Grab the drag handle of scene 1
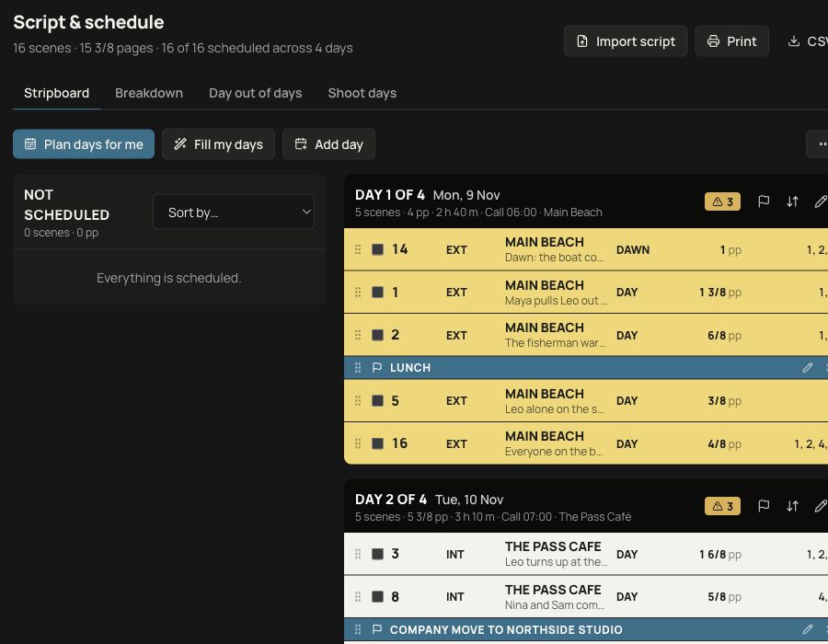The width and height of the screenshot is (828, 644). pyautogui.click(x=358, y=292)
